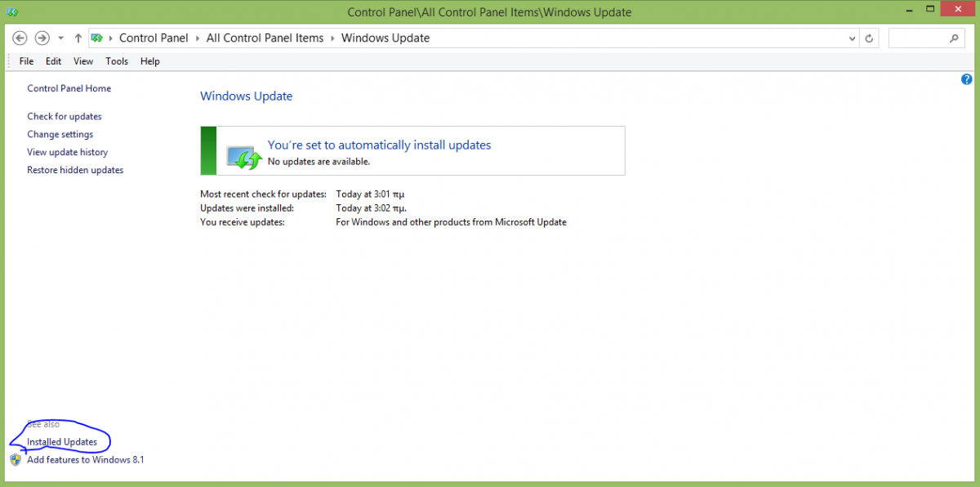Select Control Panel breadcrumb in address bar
The height and width of the screenshot is (487, 980).
154,38
